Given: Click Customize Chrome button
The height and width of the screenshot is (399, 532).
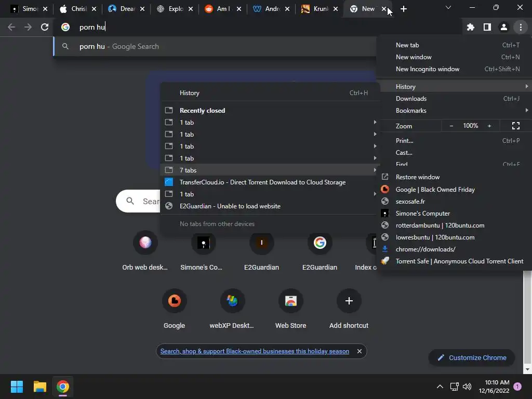Looking at the screenshot, I should (x=472, y=357).
